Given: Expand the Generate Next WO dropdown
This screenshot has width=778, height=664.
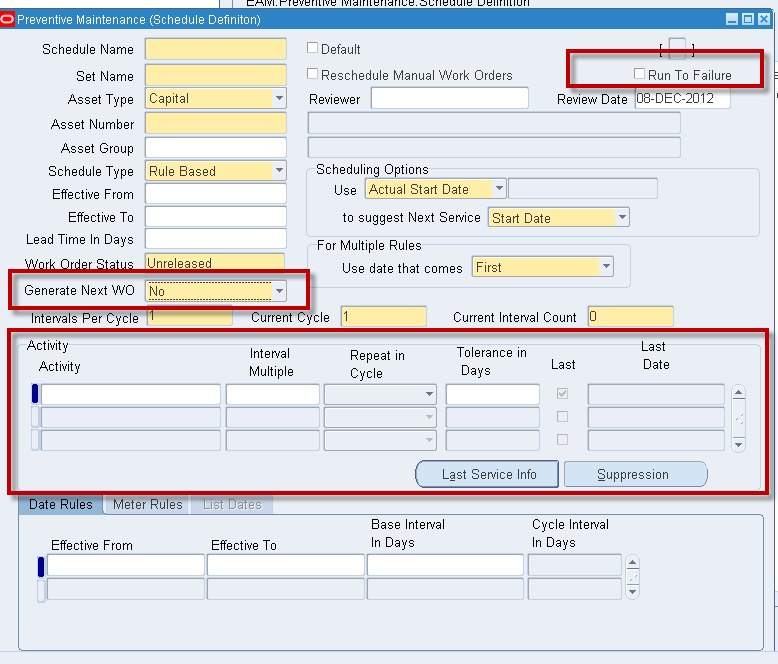Looking at the screenshot, I should tap(279, 291).
